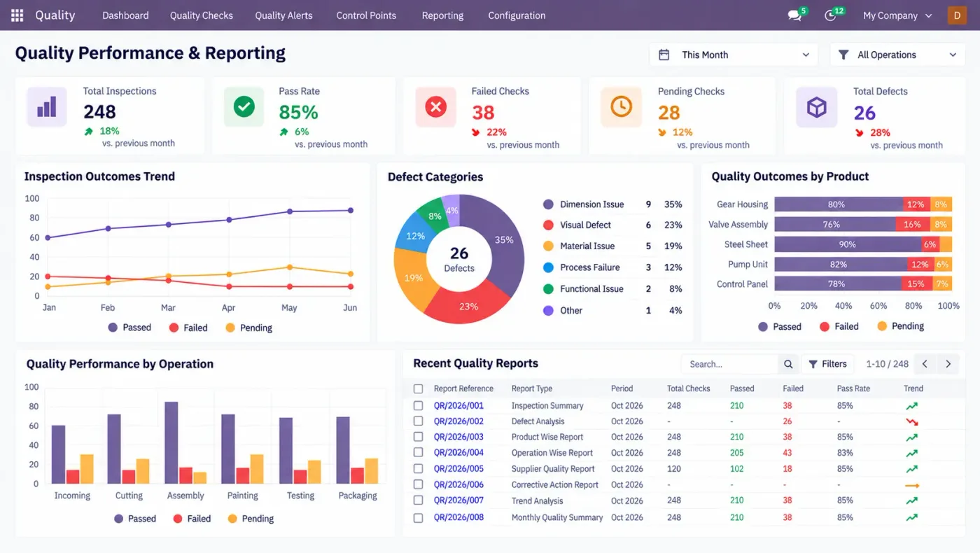
Task: Sort by Pass Rate column header
Action: [x=853, y=388]
